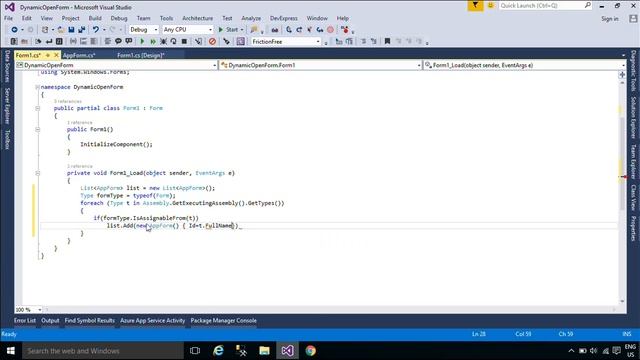
Task: Open the Any CPU platform dropdown
Action: [x=188, y=30]
